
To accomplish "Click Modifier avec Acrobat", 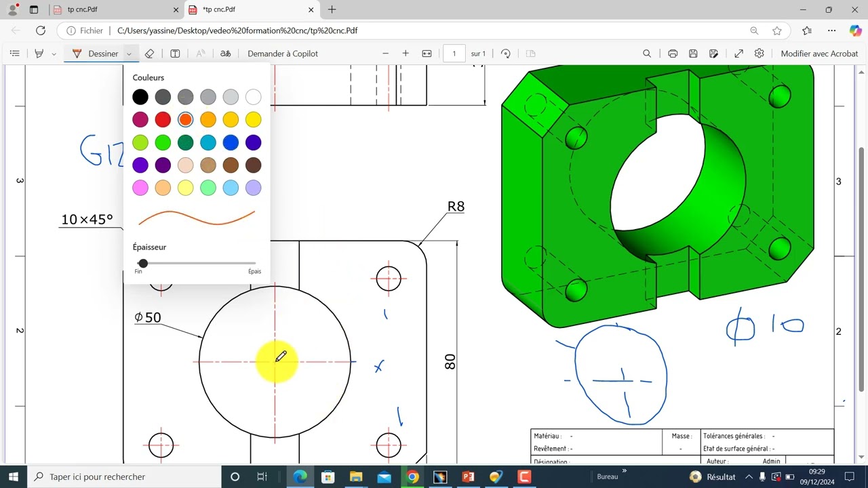I will [x=819, y=54].
